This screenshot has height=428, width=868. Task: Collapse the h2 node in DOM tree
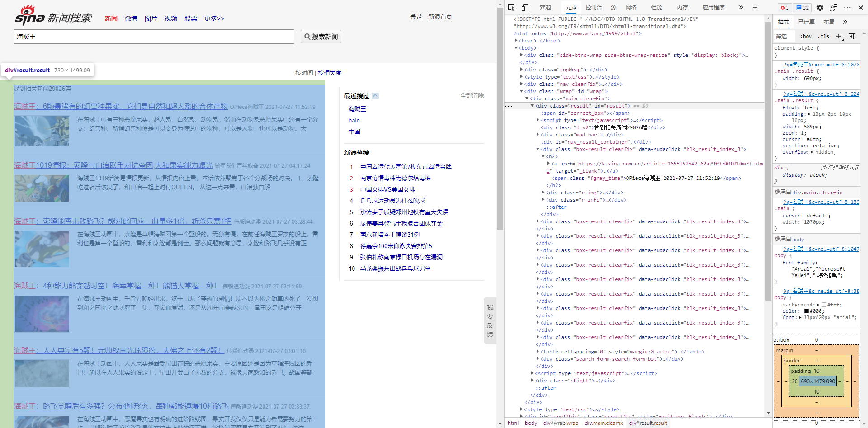[x=543, y=156]
